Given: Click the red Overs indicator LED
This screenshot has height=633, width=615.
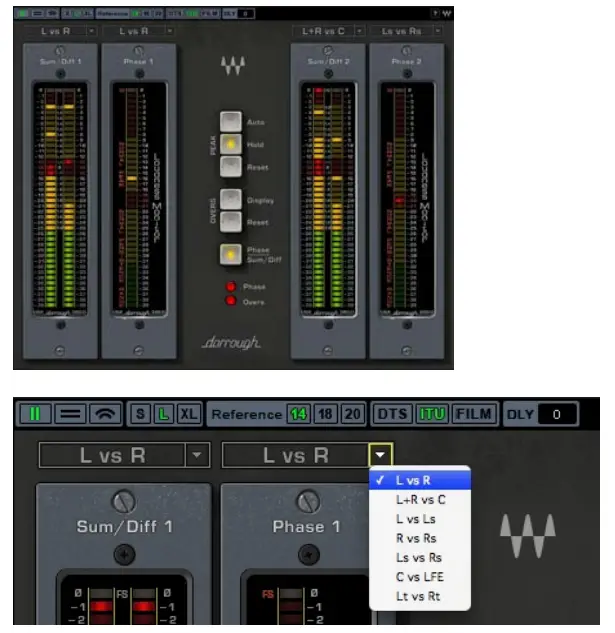Looking at the screenshot, I should tap(231, 301).
